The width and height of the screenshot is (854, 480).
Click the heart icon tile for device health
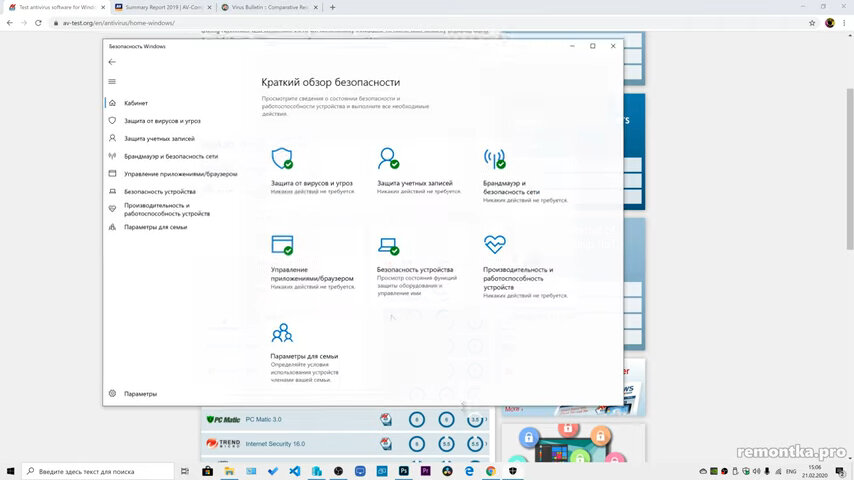[495, 244]
